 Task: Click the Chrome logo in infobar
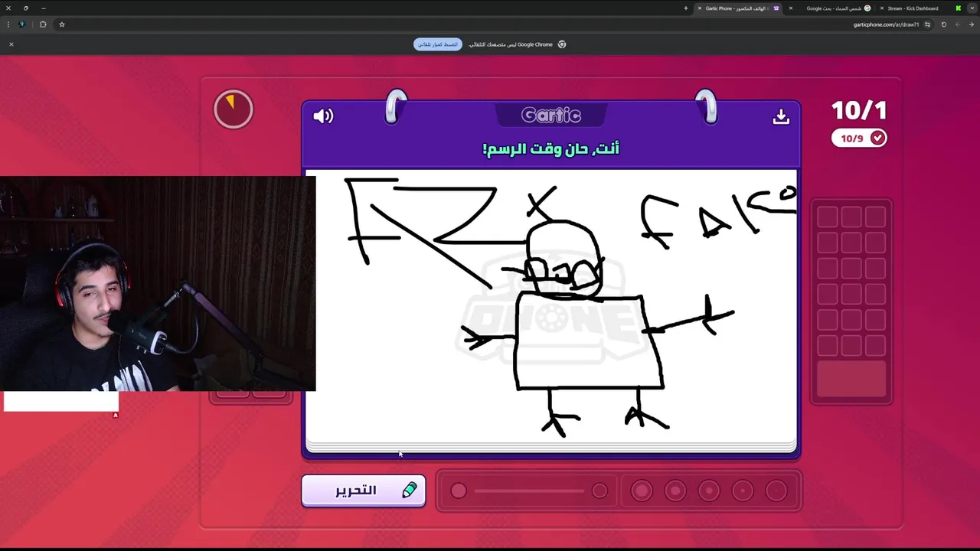pos(562,44)
